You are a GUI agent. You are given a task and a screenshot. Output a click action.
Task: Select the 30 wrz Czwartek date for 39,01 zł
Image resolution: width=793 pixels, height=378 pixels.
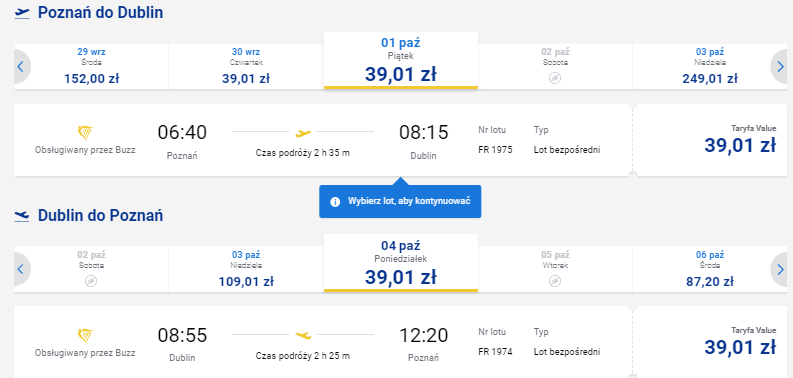coord(246,66)
